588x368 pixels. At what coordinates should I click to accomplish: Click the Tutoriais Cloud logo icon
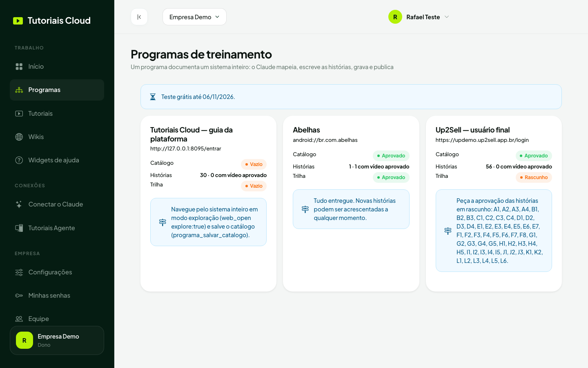coord(18,21)
